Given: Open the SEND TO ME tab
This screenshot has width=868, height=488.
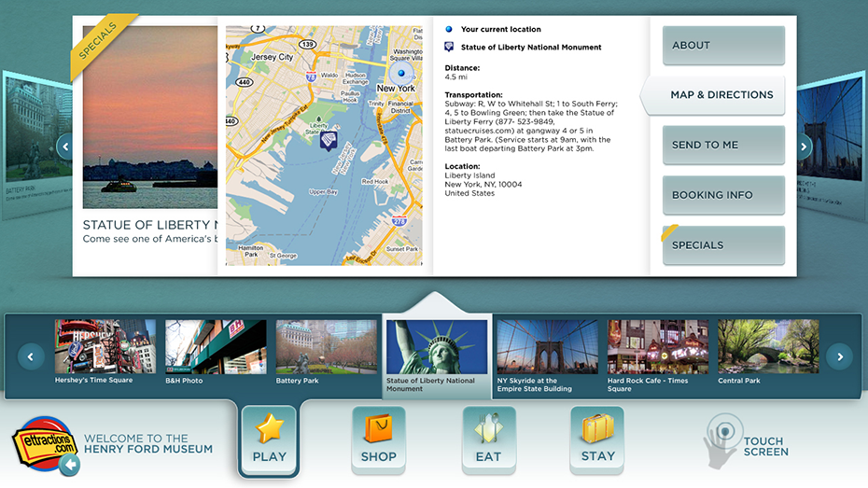Looking at the screenshot, I should 723,145.
